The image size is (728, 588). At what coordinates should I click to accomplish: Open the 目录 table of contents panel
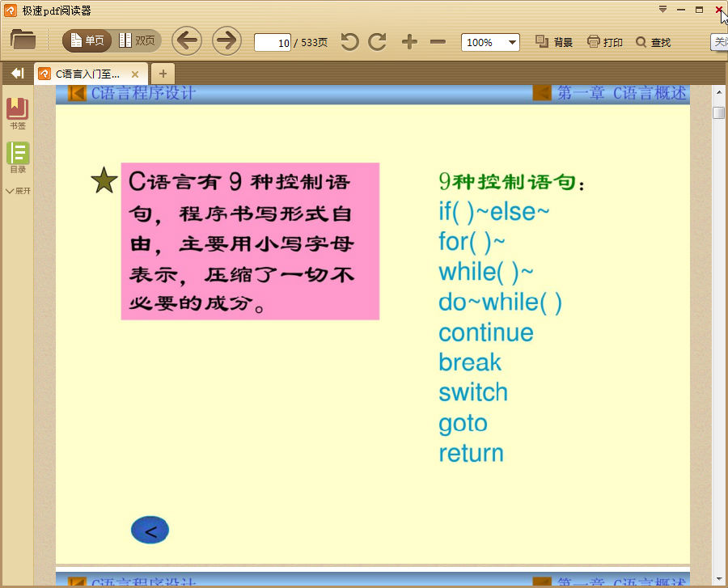(x=16, y=155)
